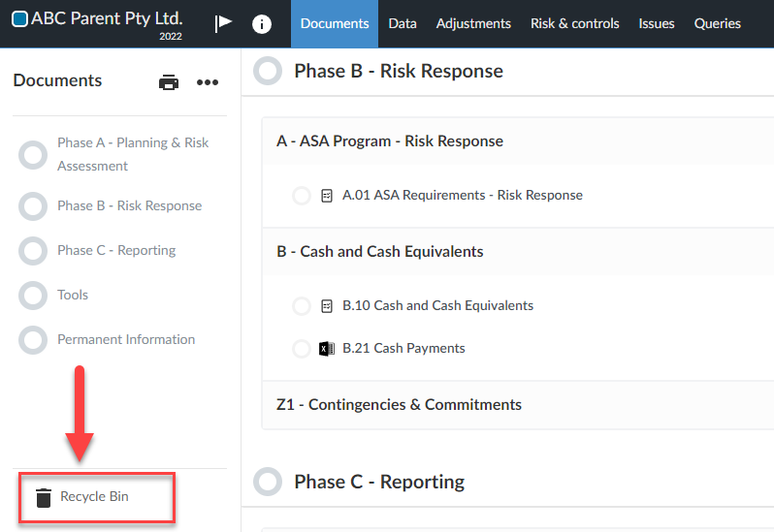Screen dimensions: 774x532
Task: Click the ABC Parent Pty Ltd. engagement name
Action: click(x=106, y=18)
